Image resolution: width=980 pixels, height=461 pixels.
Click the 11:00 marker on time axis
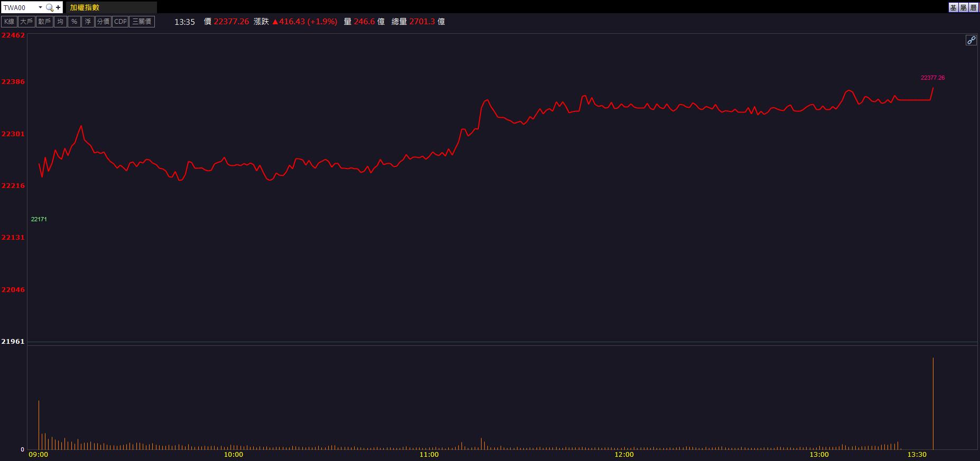pyautogui.click(x=429, y=455)
